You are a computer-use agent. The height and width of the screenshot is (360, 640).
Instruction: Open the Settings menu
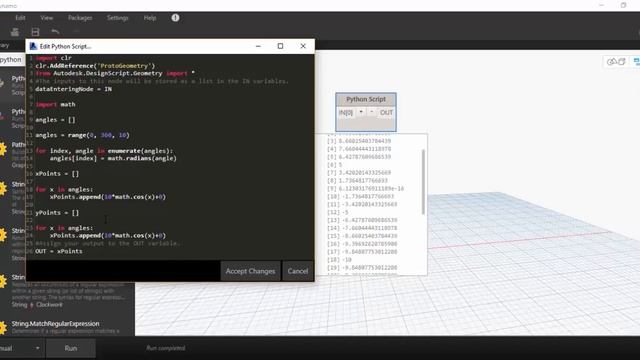pyautogui.click(x=118, y=18)
